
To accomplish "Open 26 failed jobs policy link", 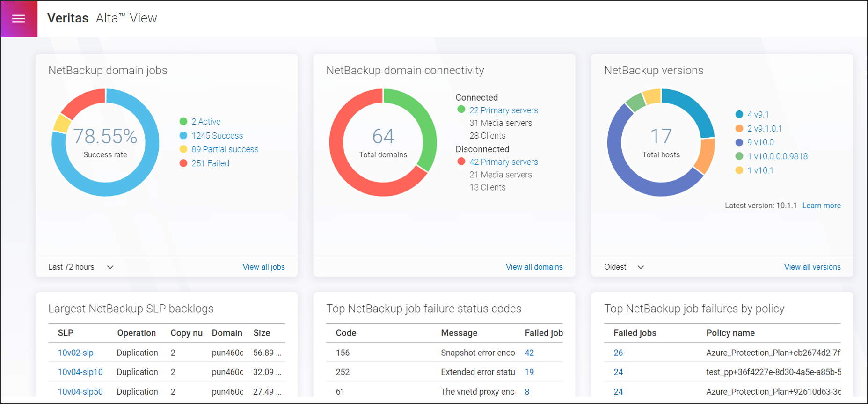I will (618, 353).
